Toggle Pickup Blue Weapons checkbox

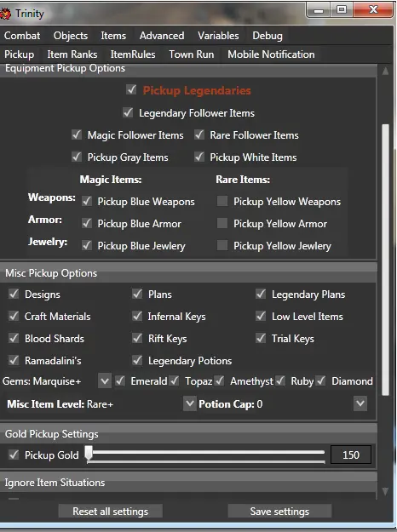(87, 201)
